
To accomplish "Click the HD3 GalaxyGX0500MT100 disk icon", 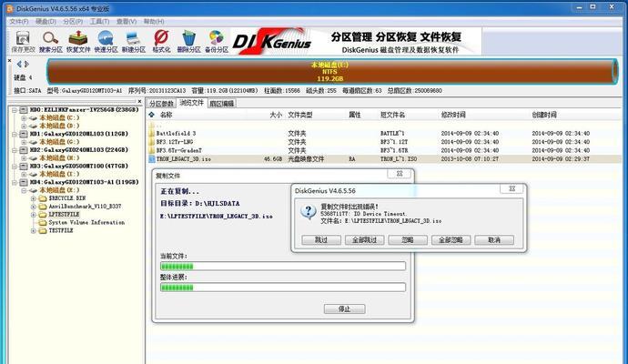I will 24,166.
